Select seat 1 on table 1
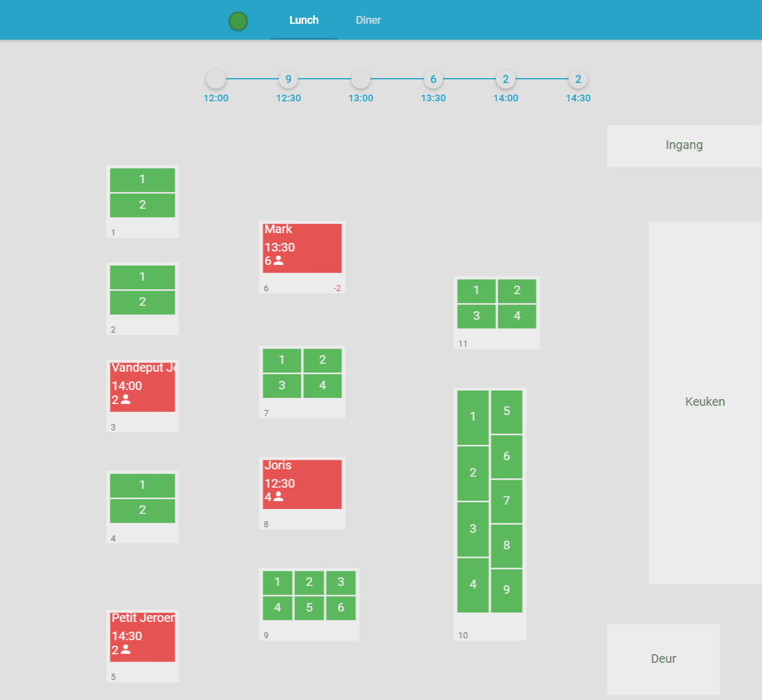 click(x=142, y=179)
